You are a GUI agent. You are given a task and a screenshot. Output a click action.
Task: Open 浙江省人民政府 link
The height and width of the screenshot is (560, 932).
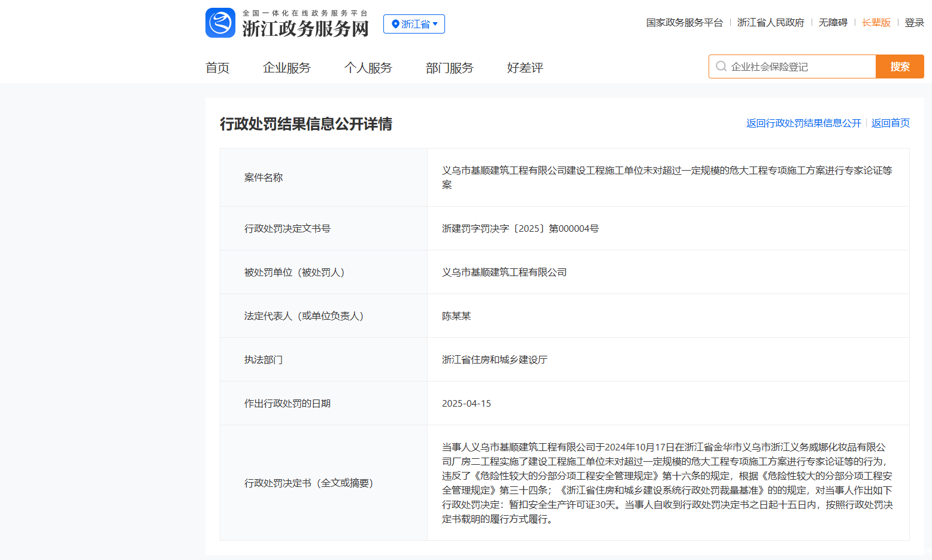tap(771, 22)
